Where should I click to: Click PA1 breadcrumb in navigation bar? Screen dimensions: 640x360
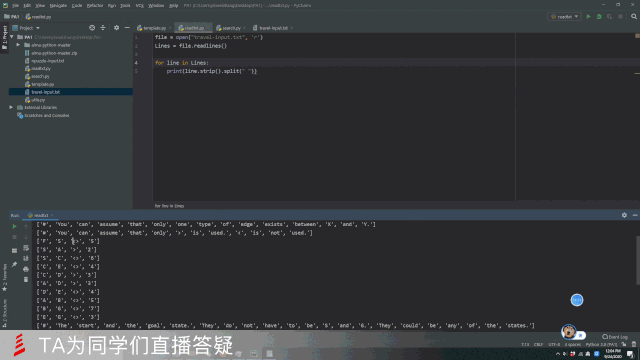[11, 17]
